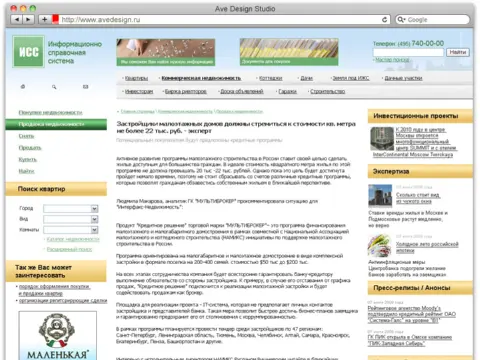Select the highlighted Продажа недвижимости sidebar item

(56, 124)
